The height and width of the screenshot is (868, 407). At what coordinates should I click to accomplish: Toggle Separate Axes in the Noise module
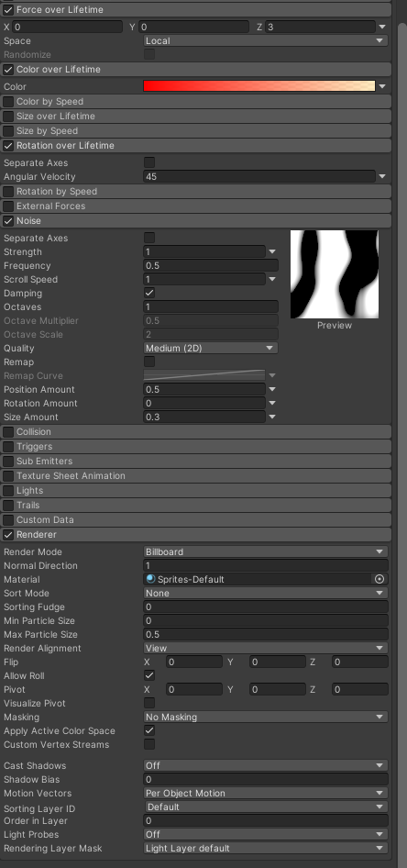[149, 238]
